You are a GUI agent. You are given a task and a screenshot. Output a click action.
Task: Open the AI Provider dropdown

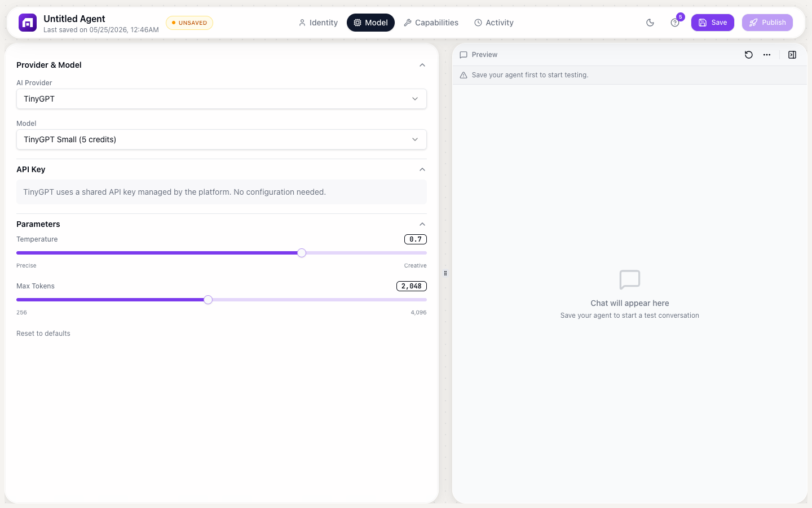(222, 99)
